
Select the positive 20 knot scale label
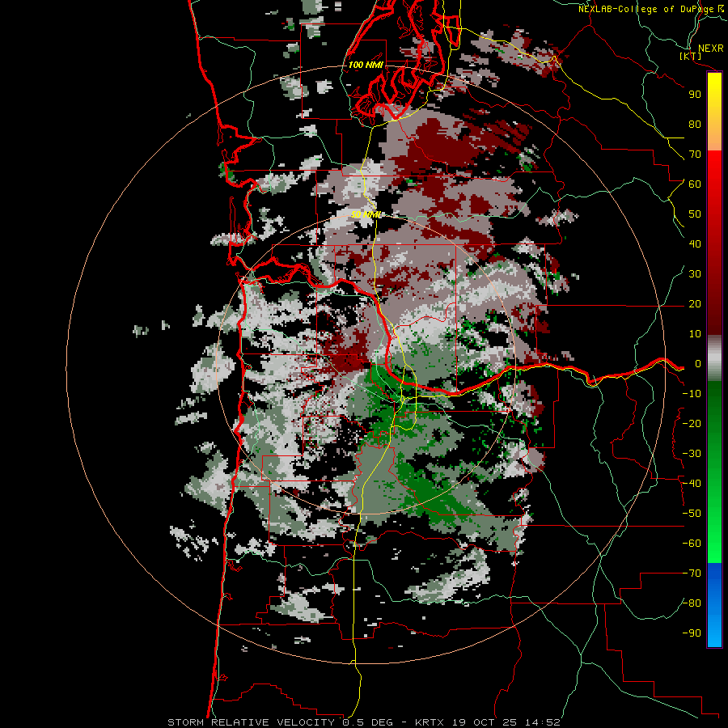tap(695, 304)
